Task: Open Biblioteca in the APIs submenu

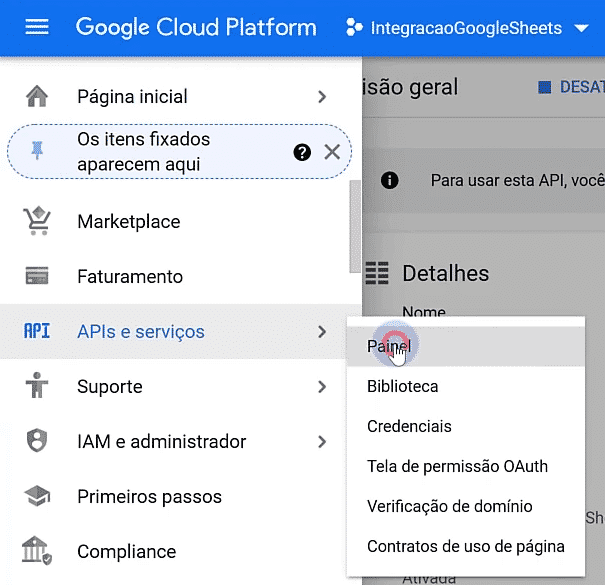Action: [x=403, y=386]
